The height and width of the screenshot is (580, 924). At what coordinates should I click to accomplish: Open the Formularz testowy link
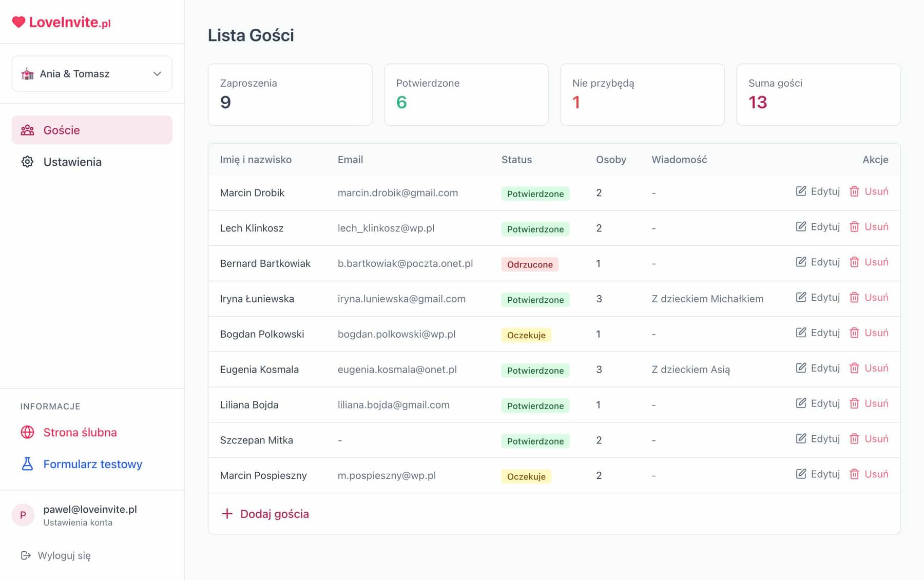point(92,464)
